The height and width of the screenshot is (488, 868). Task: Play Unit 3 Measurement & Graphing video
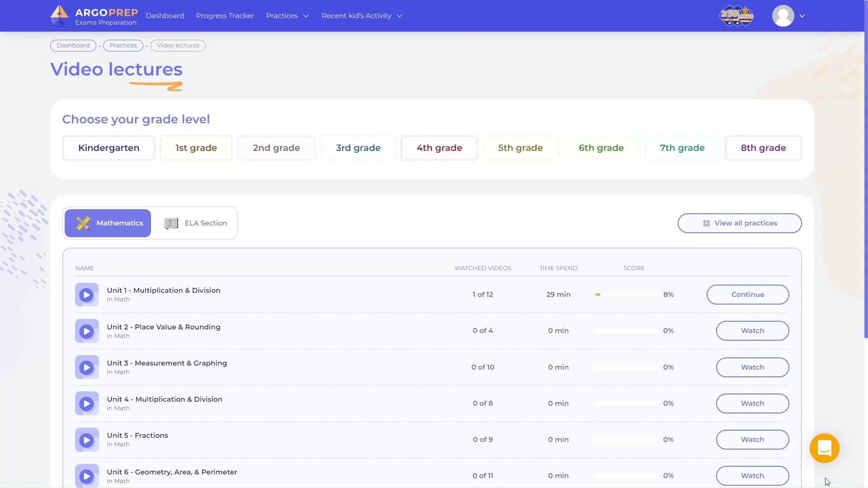click(86, 367)
